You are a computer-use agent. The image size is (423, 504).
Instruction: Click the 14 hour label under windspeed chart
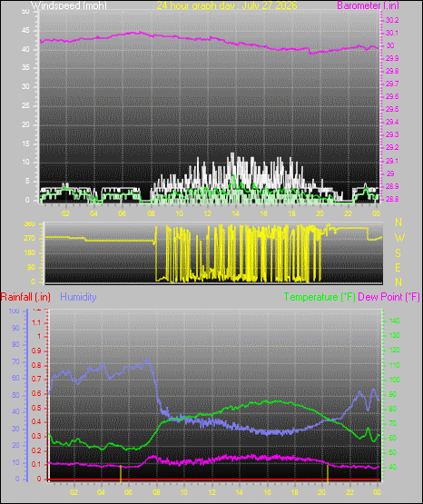pyautogui.click(x=235, y=213)
